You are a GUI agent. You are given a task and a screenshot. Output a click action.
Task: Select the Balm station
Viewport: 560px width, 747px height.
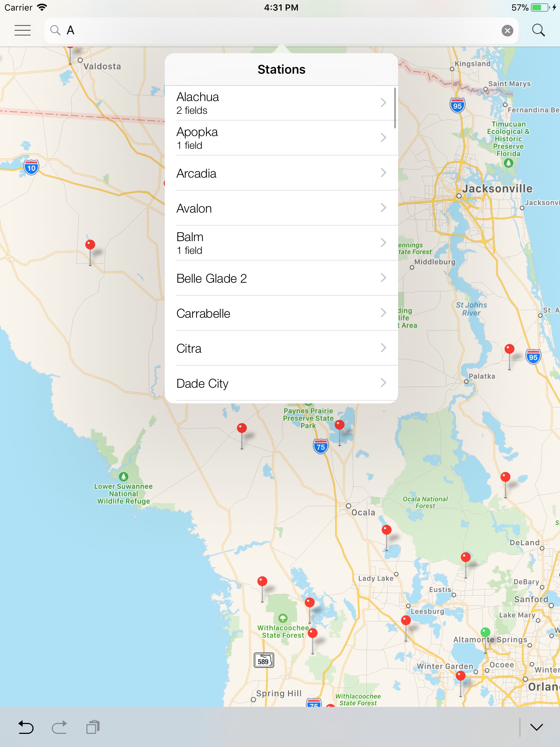coord(281,243)
